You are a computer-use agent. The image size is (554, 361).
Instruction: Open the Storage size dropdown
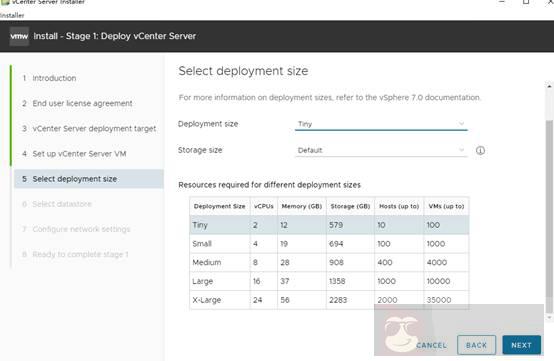click(x=381, y=150)
